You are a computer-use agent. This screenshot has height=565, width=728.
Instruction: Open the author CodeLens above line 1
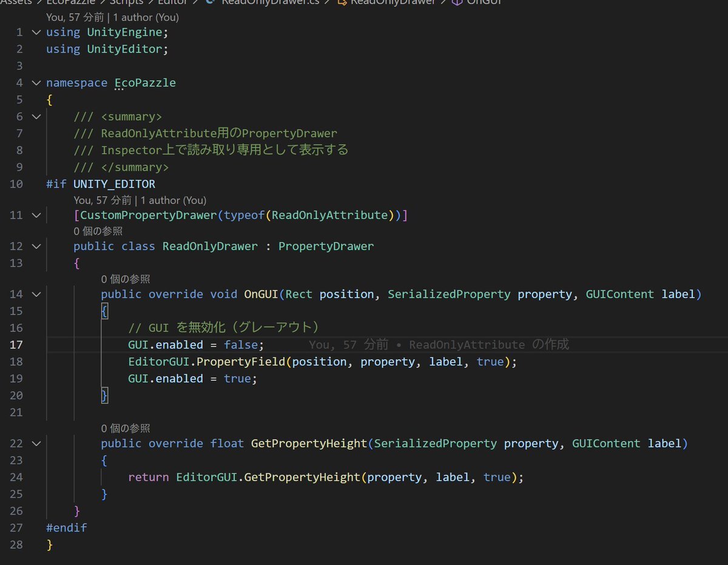112,18
